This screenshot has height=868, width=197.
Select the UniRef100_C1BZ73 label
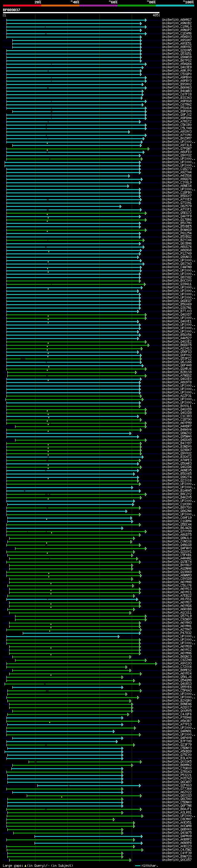(x=177, y=169)
